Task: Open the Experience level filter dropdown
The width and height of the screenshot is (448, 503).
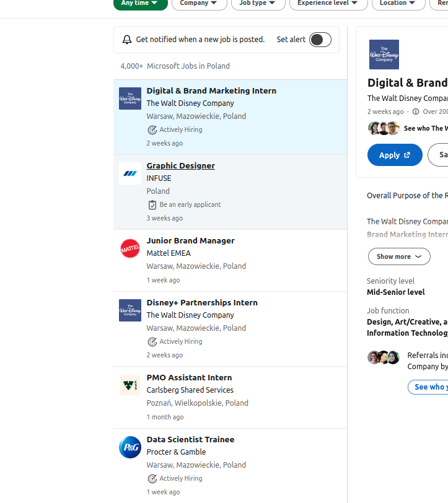Action: [x=328, y=3]
